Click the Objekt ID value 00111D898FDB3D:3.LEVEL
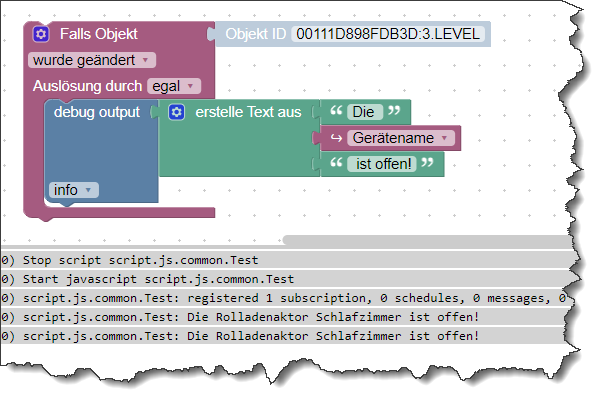Screen dimensions: 606x405 point(389,34)
